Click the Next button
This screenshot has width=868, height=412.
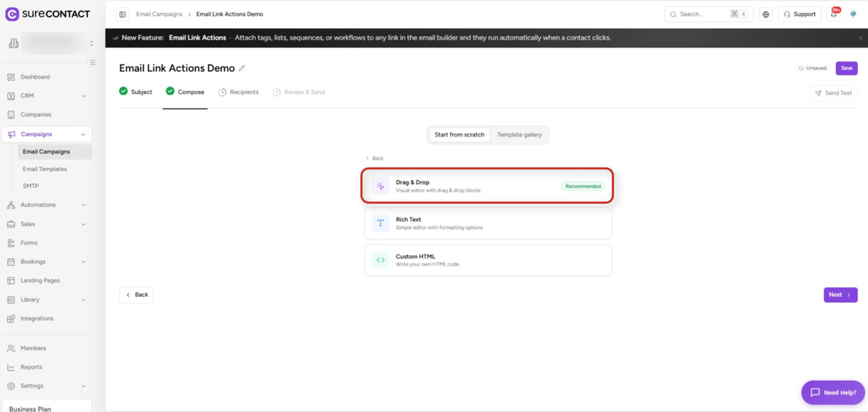click(841, 295)
